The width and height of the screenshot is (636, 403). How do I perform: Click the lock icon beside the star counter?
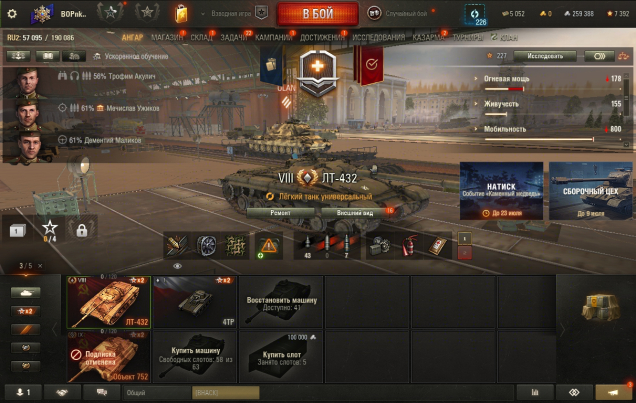point(82,230)
